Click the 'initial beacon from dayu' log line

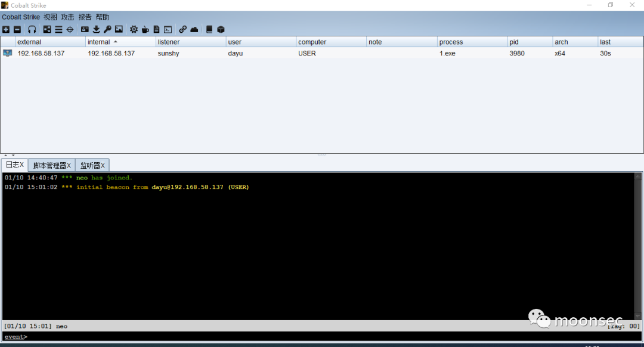[x=126, y=187]
